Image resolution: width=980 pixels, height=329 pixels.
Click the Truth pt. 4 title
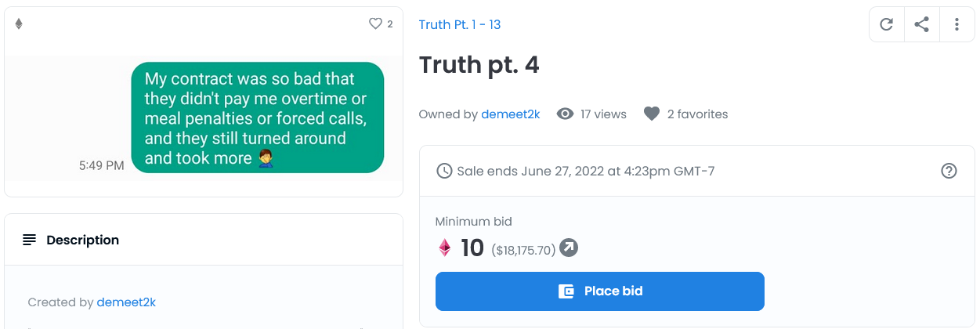(479, 65)
